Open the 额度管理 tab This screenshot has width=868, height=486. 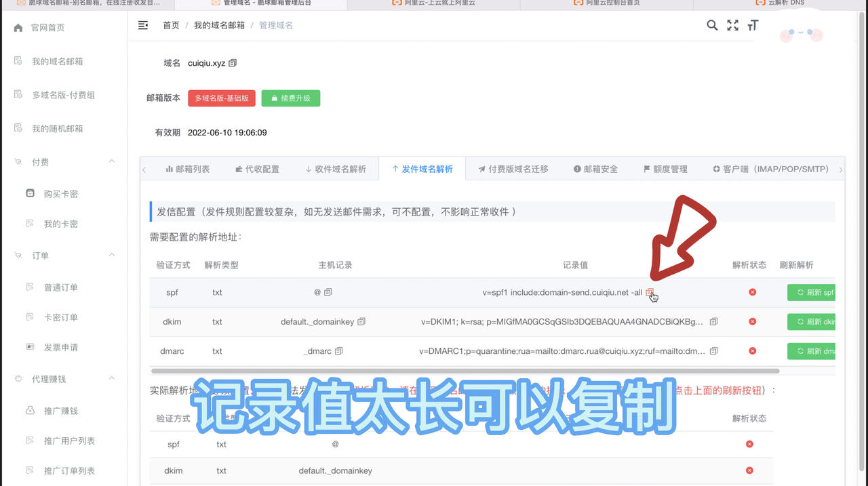point(665,169)
